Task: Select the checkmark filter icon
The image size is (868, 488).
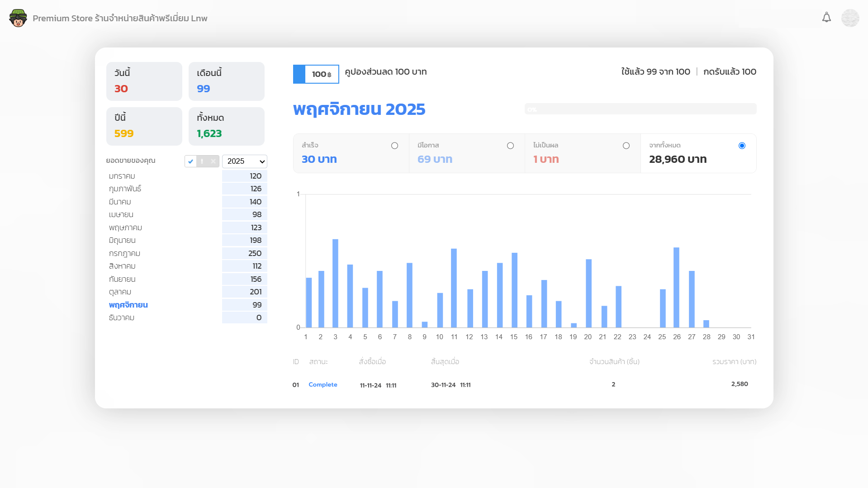Action: 190,161
